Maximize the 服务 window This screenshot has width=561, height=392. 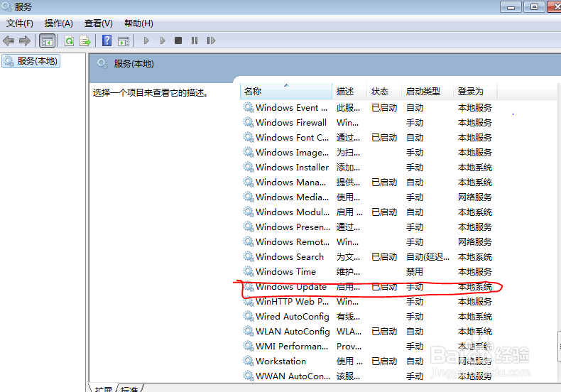click(x=534, y=7)
